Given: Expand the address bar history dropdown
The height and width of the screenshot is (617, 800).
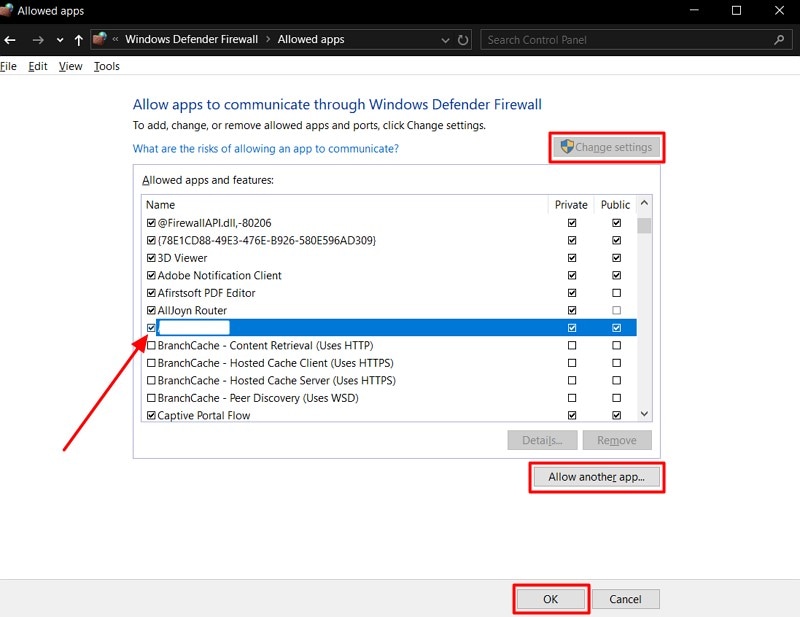Looking at the screenshot, I should 445,40.
